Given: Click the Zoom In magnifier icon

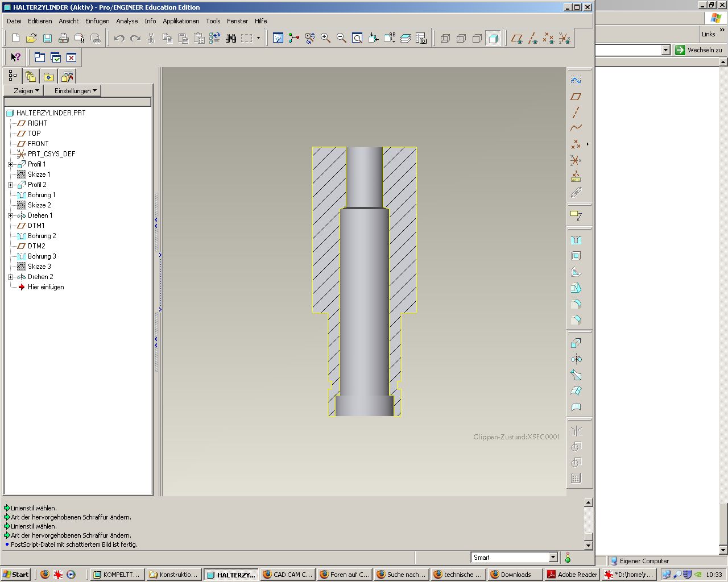Looking at the screenshot, I should pyautogui.click(x=326, y=39).
